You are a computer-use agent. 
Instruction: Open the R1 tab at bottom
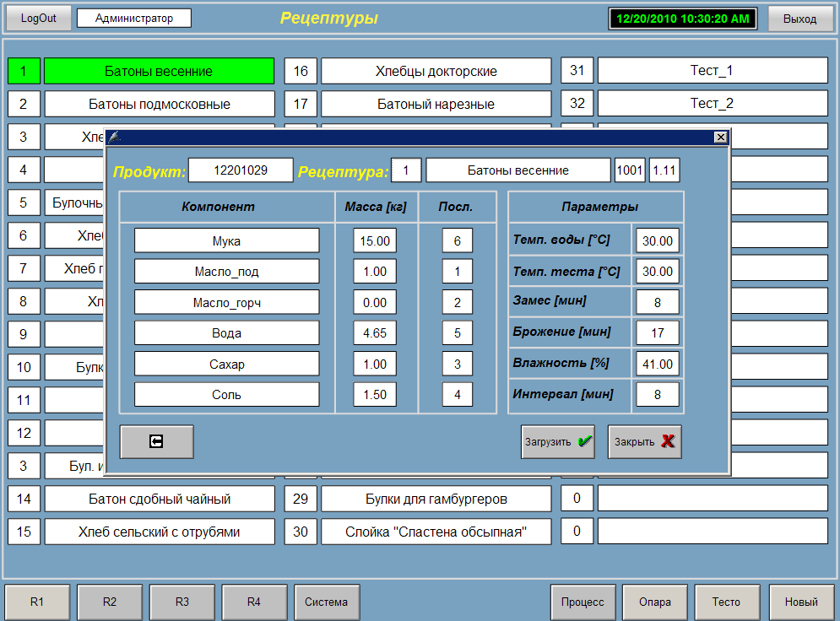tap(37, 602)
